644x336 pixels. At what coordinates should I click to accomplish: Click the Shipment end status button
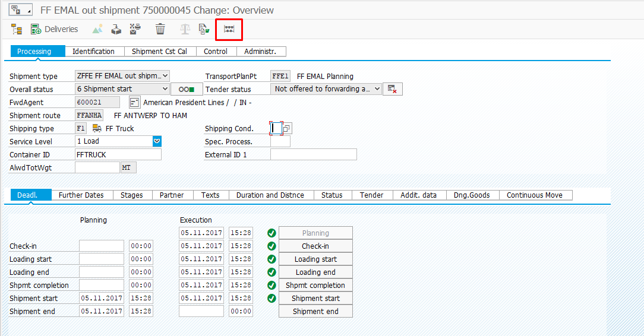(x=315, y=312)
